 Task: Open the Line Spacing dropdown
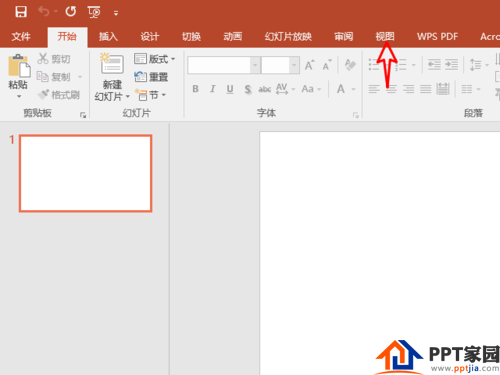(x=478, y=65)
